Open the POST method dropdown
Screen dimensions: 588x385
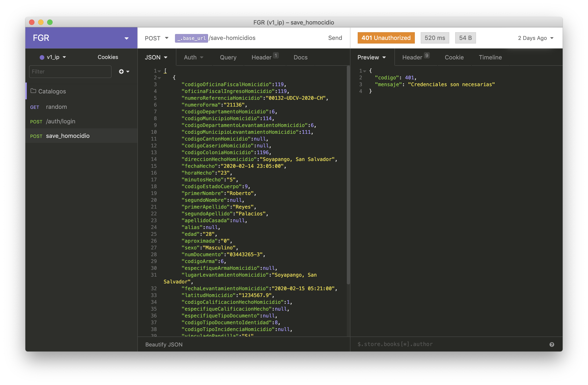156,38
